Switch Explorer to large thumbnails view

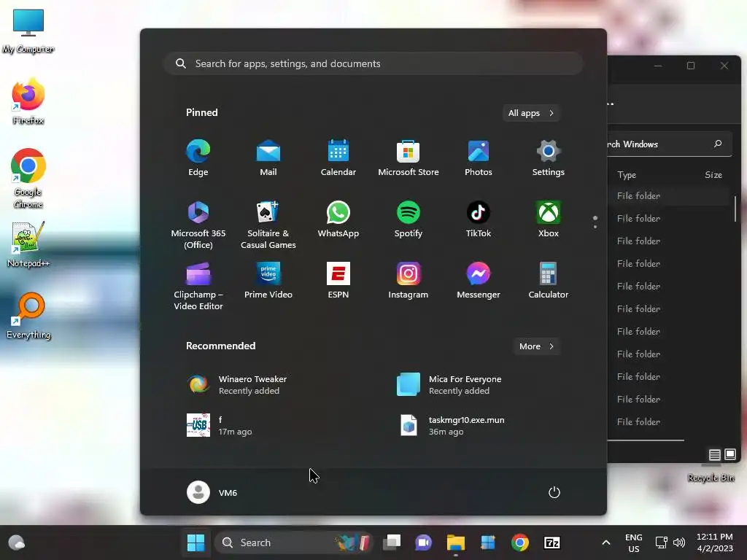pyautogui.click(x=729, y=455)
